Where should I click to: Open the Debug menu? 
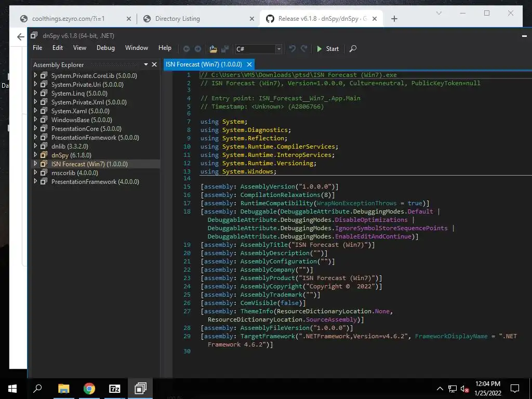[x=105, y=48]
